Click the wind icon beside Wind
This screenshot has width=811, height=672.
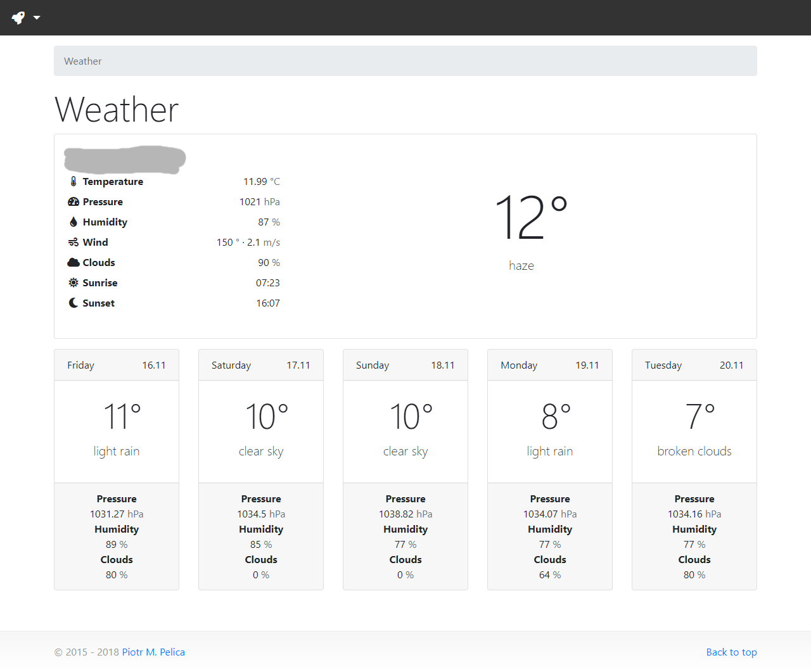73,243
